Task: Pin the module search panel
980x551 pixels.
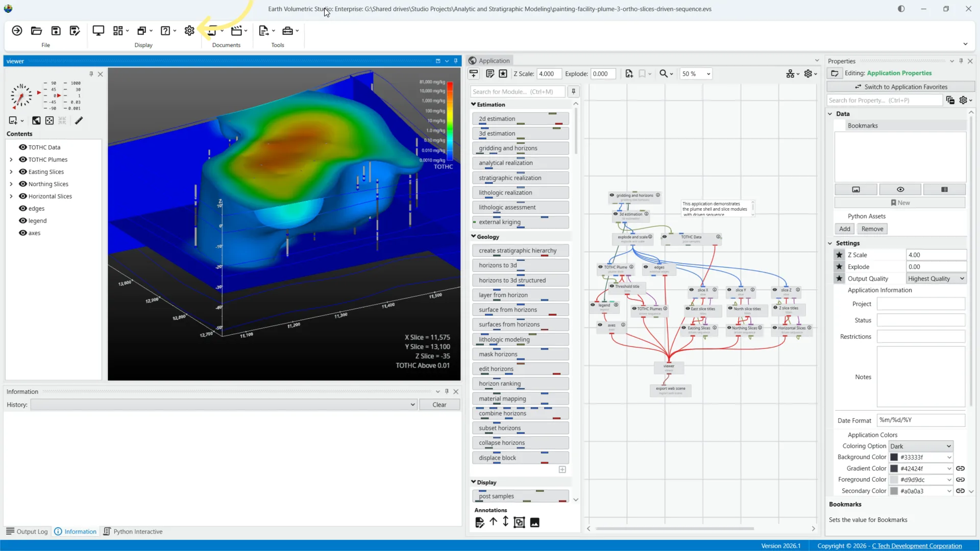Action: 574,92
